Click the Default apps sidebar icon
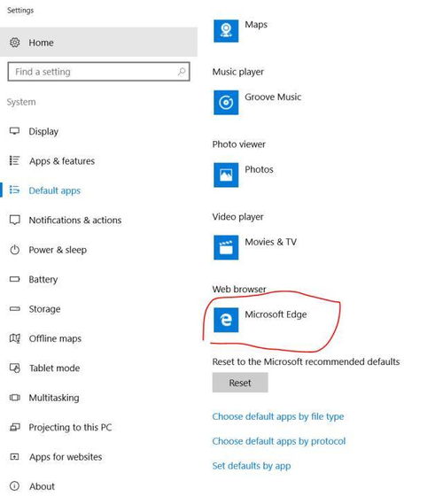 [14, 190]
